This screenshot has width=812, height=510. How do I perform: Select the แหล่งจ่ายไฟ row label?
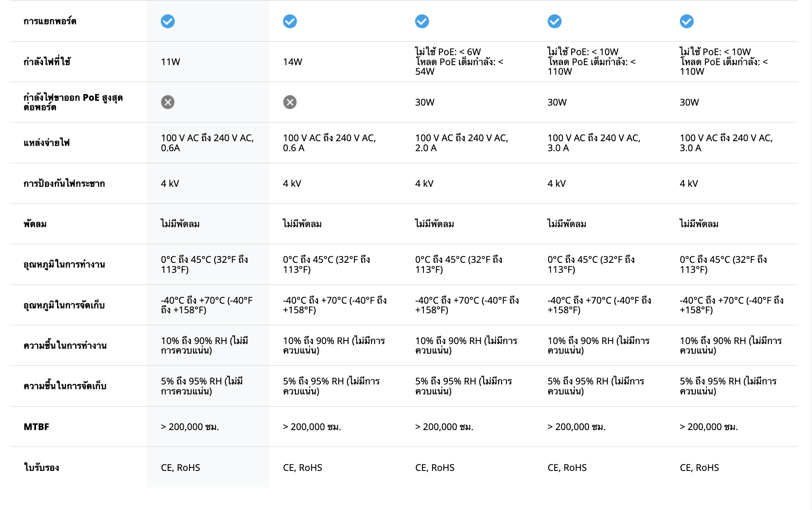[47, 142]
